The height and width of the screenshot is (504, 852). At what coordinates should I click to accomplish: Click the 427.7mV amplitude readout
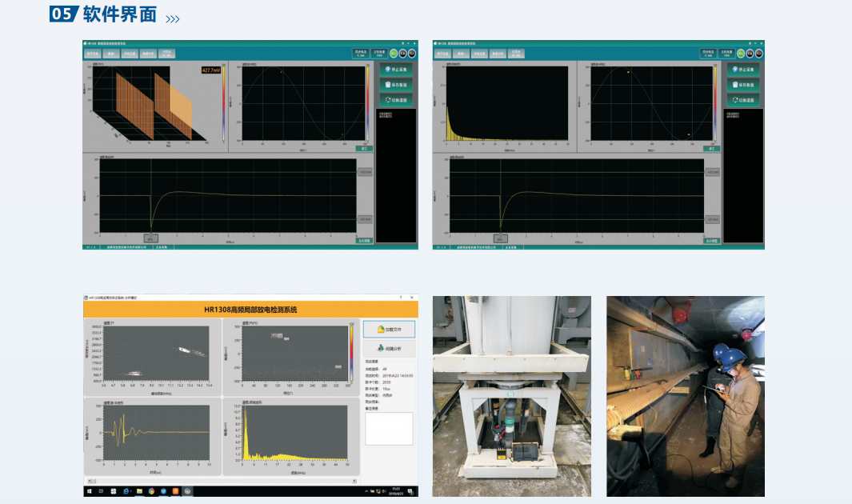211,70
